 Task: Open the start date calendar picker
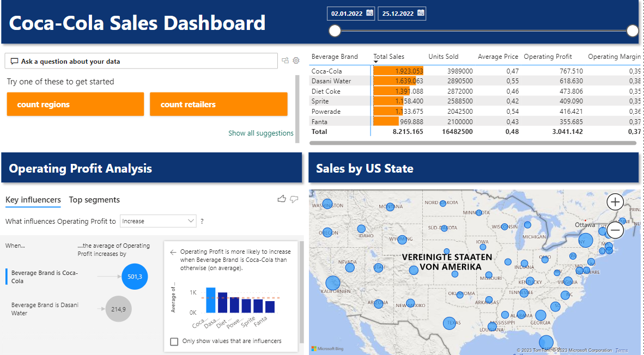tap(370, 13)
